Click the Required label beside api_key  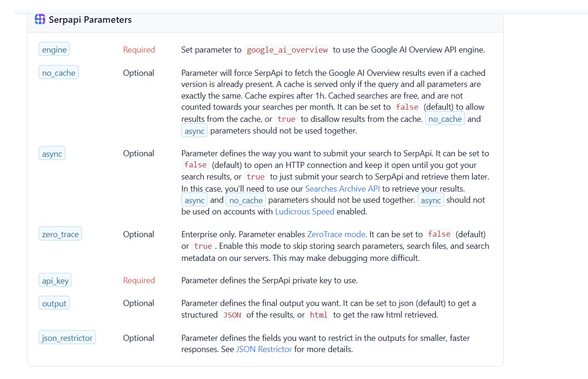pyautogui.click(x=139, y=280)
